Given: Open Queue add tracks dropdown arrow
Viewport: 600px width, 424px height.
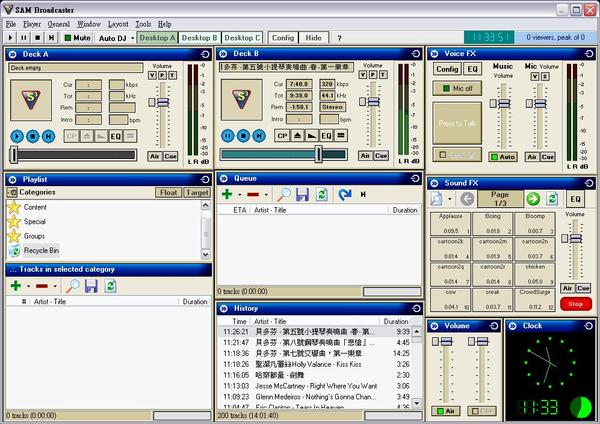Looking at the screenshot, I should 240,195.
